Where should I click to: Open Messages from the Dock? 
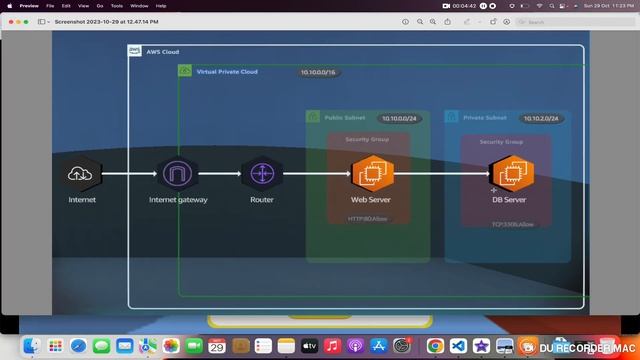101,346
